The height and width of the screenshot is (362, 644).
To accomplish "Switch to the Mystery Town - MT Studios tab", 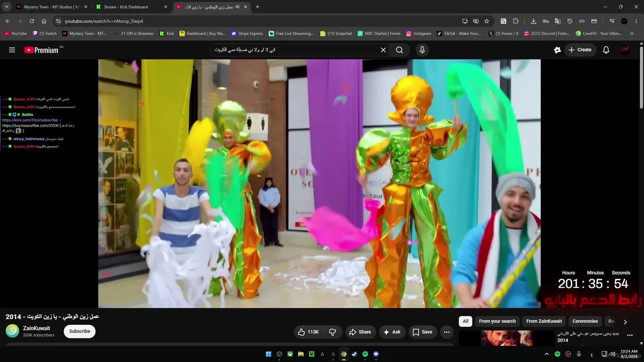I will (51, 7).
